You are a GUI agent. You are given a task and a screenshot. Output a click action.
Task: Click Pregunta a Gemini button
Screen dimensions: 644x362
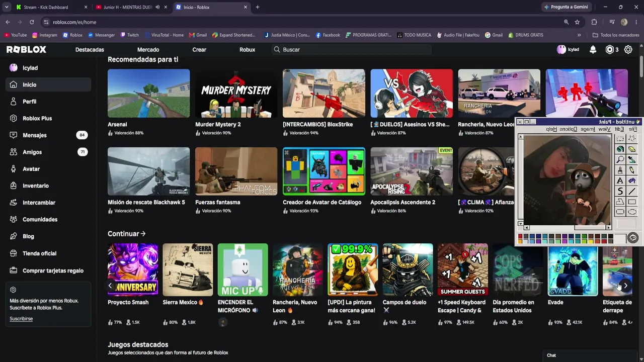566,7
